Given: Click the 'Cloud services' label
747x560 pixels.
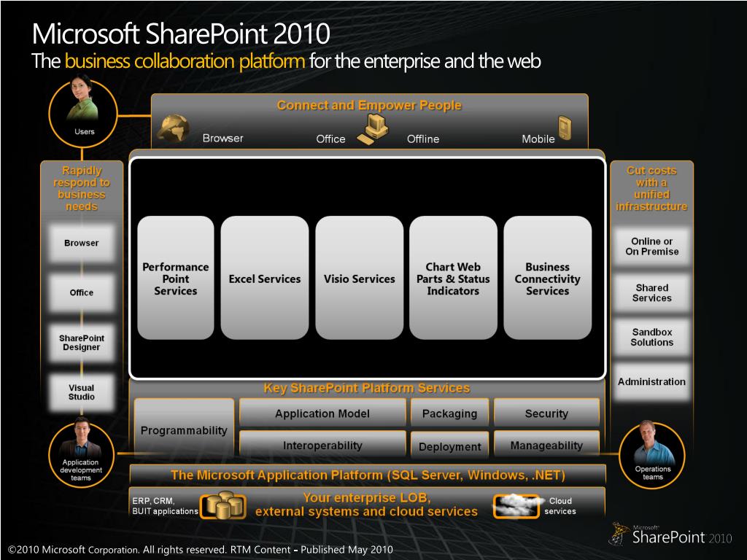Looking at the screenshot, I should coord(560,506).
